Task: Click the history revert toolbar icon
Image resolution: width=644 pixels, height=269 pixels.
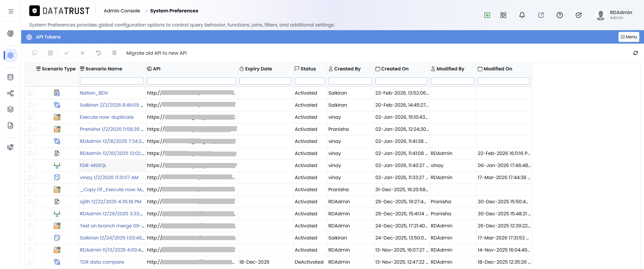Action: pyautogui.click(x=98, y=53)
